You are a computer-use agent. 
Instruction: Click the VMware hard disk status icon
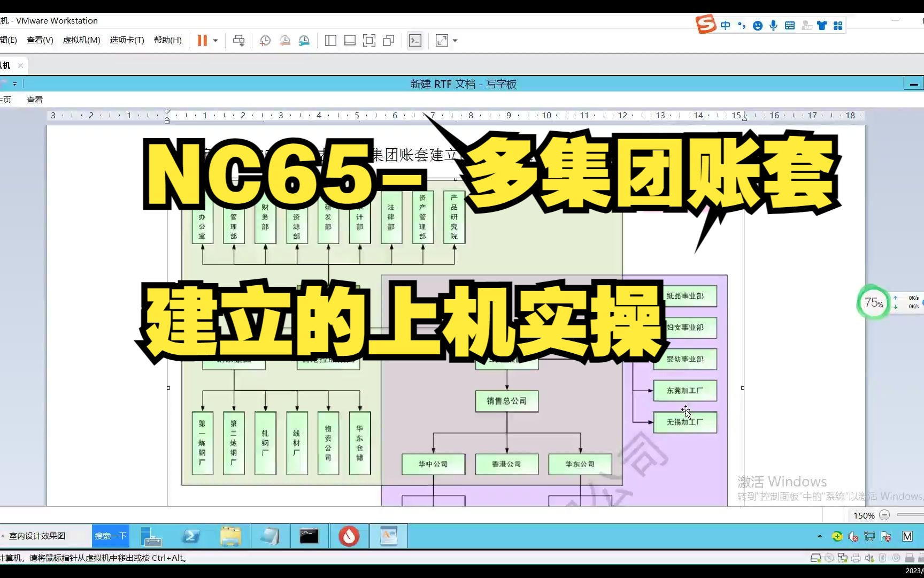815,558
